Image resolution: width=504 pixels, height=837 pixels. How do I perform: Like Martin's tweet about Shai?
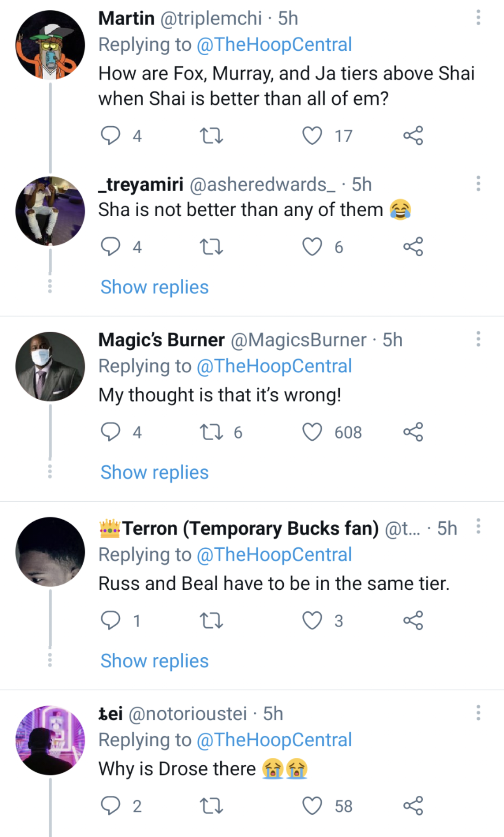point(312,136)
